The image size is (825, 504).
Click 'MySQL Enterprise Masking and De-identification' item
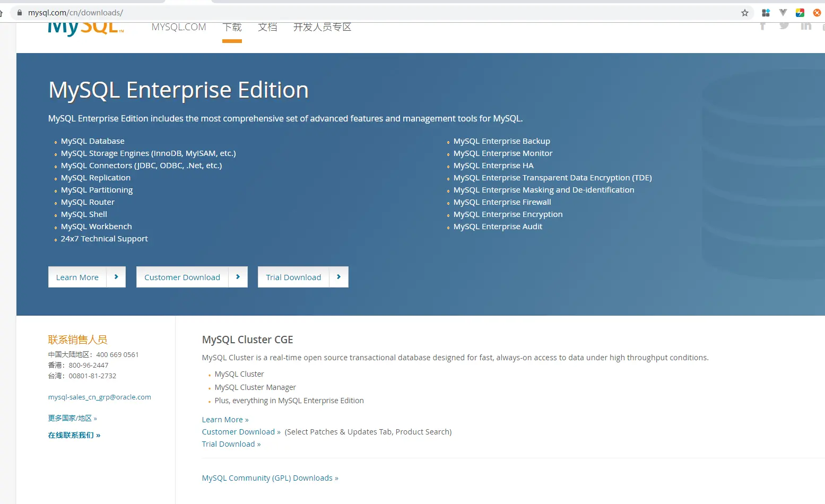pyautogui.click(x=544, y=190)
